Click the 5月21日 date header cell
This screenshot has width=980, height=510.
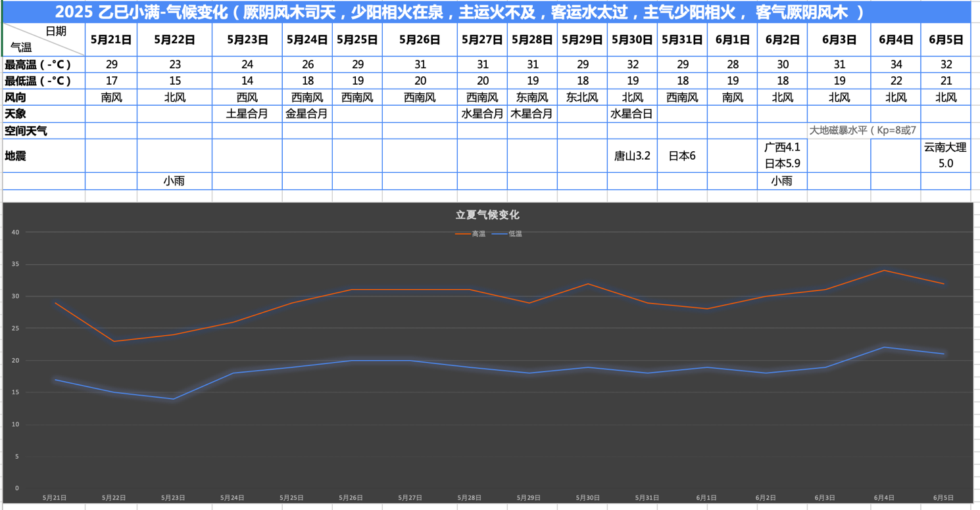tap(111, 39)
